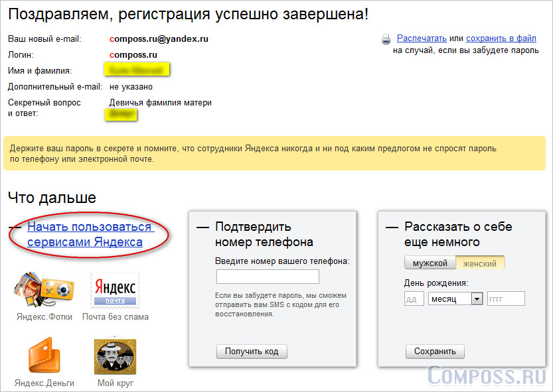Click the Подтвердить номер телефона heading

(x=264, y=234)
